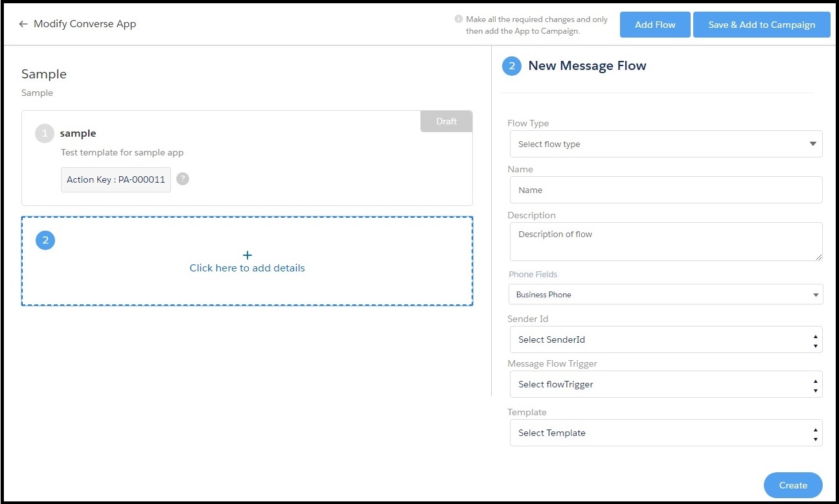Click the Create button
Viewport: 839px width, 504px height.
point(792,485)
